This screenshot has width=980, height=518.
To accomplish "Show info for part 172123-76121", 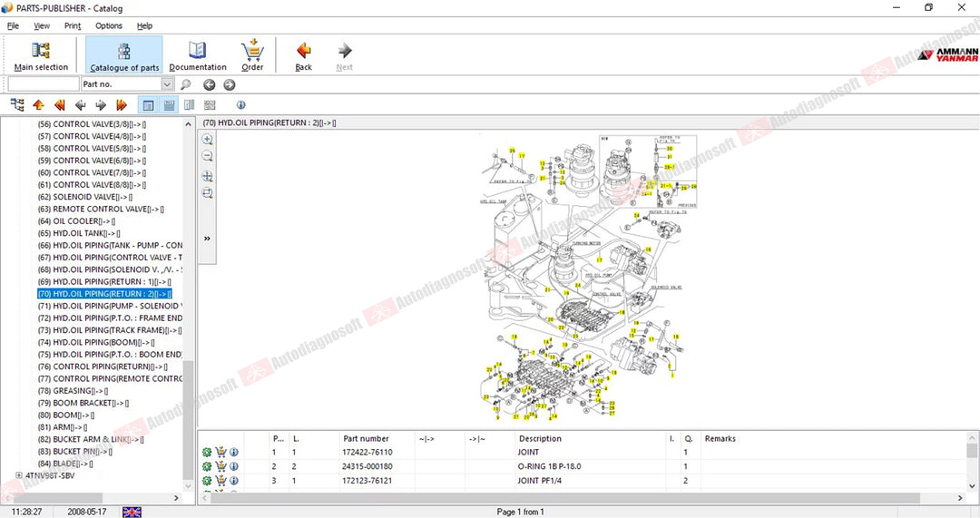I will click(x=234, y=481).
